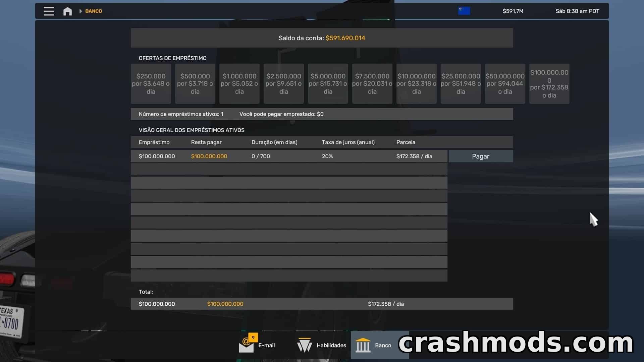
Task: Select the $2.500.000 loan offer
Action: tap(284, 84)
